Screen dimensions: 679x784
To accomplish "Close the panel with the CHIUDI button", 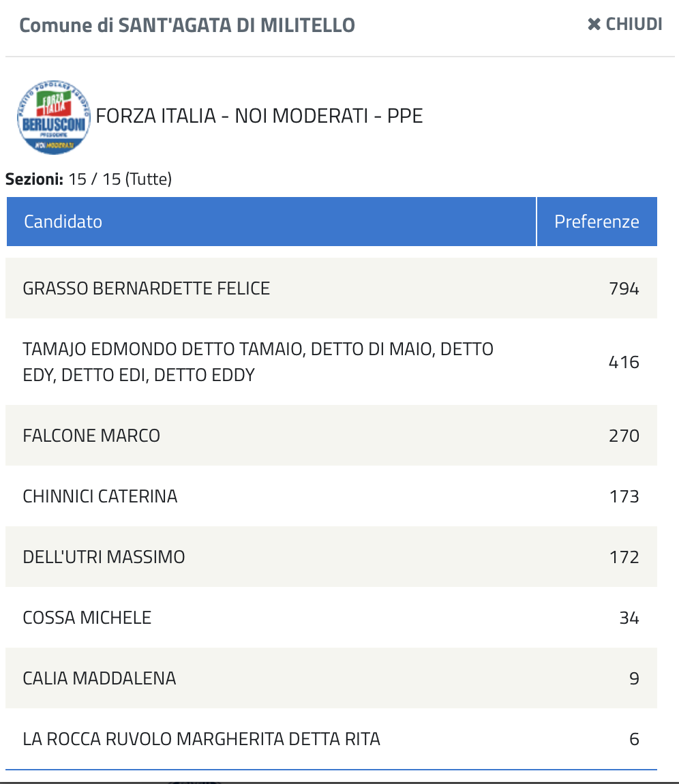I will point(624,25).
